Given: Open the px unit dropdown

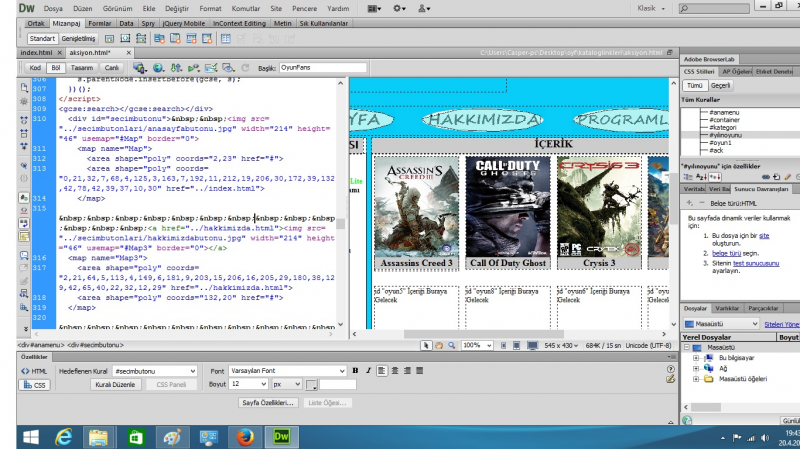Looking at the screenshot, I should (286, 384).
